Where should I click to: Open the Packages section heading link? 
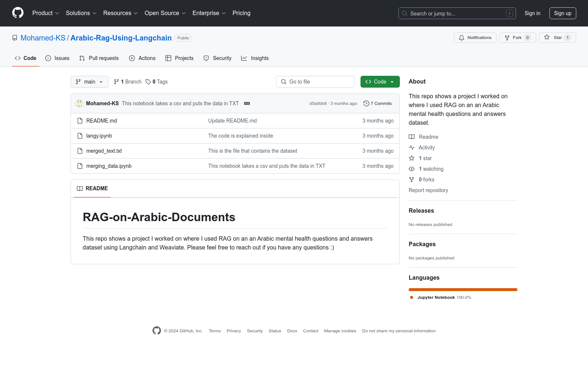[x=422, y=244]
